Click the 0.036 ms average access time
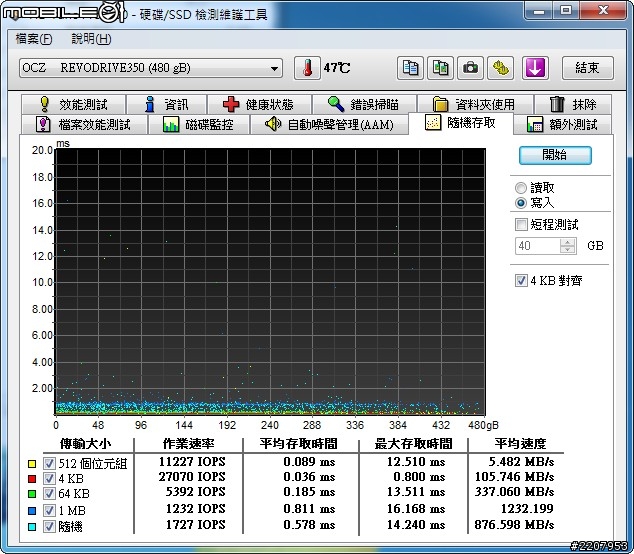 (x=309, y=477)
